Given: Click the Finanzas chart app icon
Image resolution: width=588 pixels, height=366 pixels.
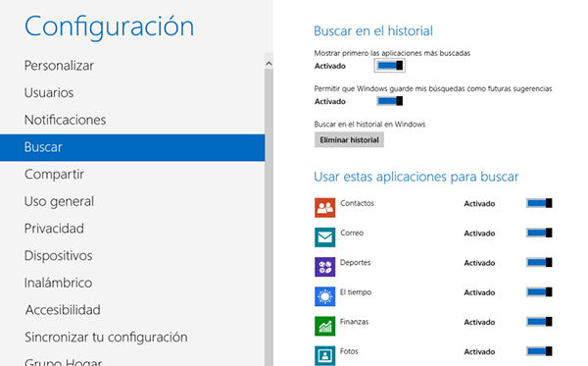Looking at the screenshot, I should coord(324,326).
